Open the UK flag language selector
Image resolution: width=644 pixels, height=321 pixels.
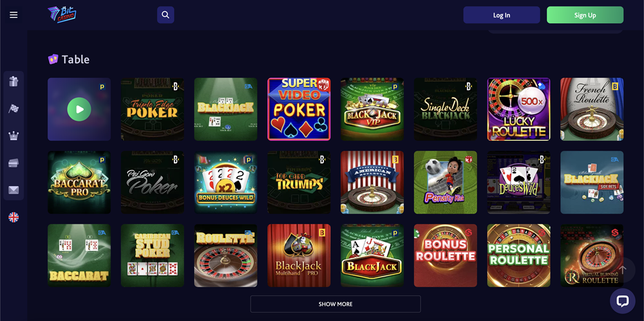pos(14,217)
